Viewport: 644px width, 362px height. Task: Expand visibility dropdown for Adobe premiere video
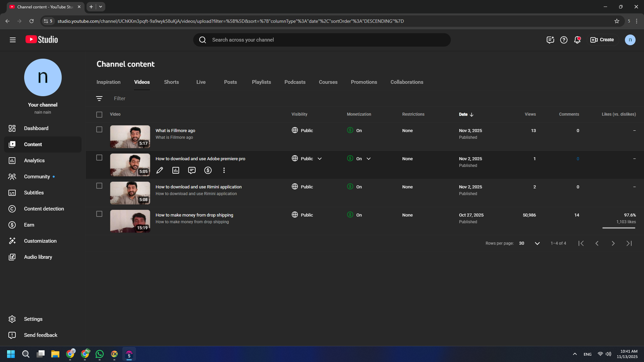tap(320, 159)
